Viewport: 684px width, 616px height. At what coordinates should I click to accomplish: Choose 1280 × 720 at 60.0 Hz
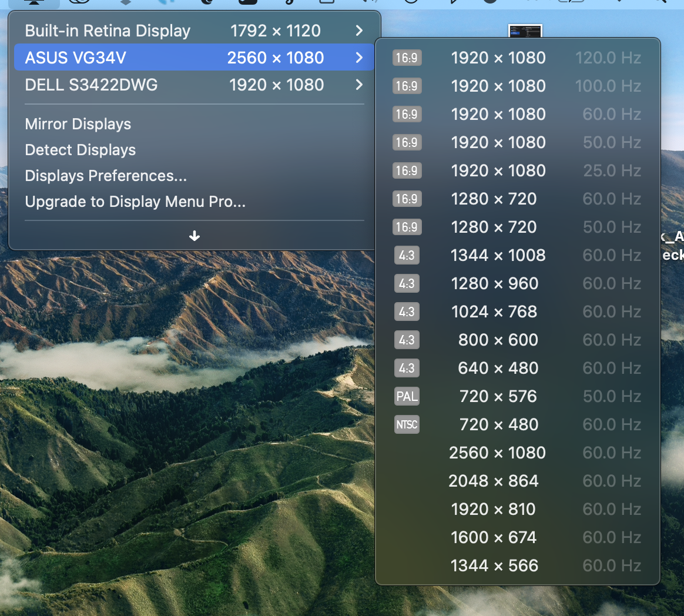(x=518, y=199)
